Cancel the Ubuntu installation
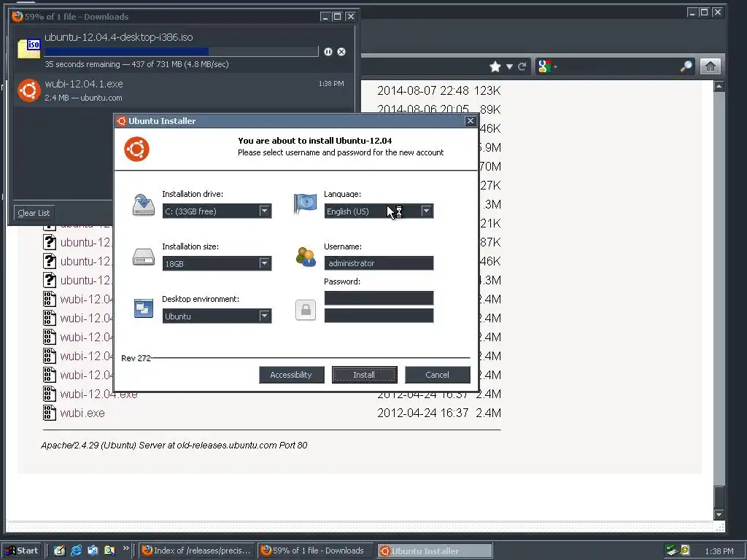This screenshot has width=747, height=560. [x=438, y=375]
